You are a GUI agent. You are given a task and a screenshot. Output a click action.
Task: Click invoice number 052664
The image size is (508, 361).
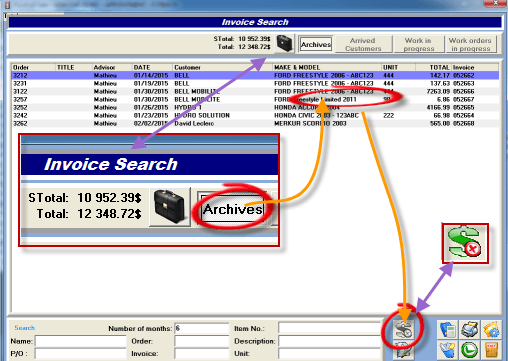click(x=463, y=115)
